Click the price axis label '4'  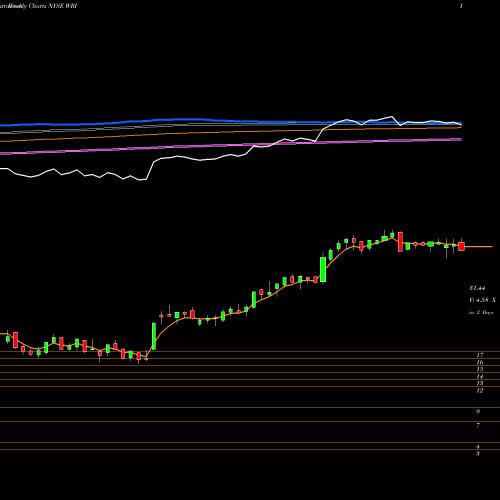[478, 447]
